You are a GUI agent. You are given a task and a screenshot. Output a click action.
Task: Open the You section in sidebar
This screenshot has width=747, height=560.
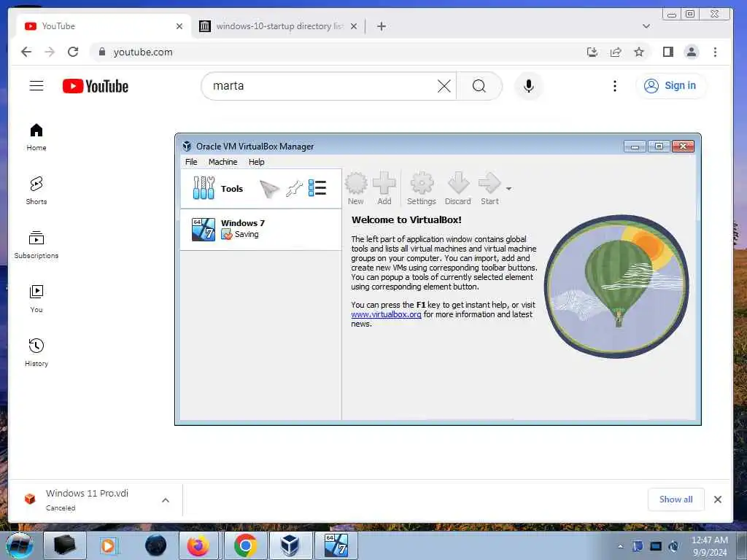pos(36,298)
